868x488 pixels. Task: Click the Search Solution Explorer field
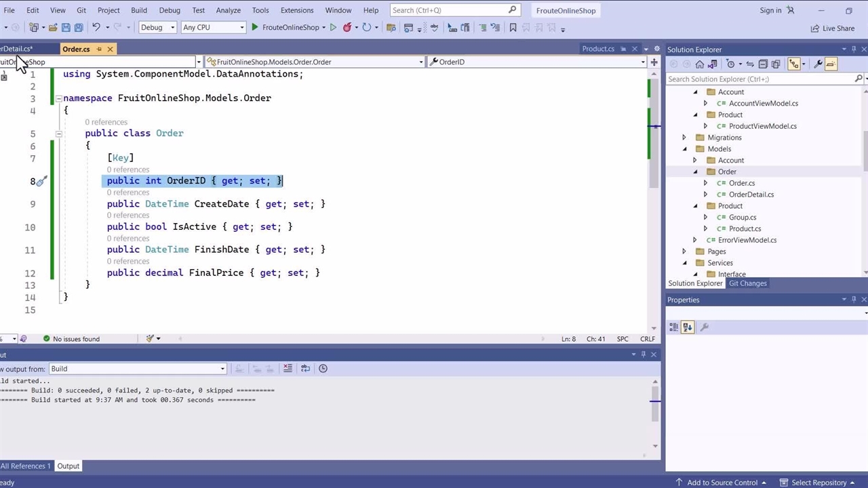759,79
